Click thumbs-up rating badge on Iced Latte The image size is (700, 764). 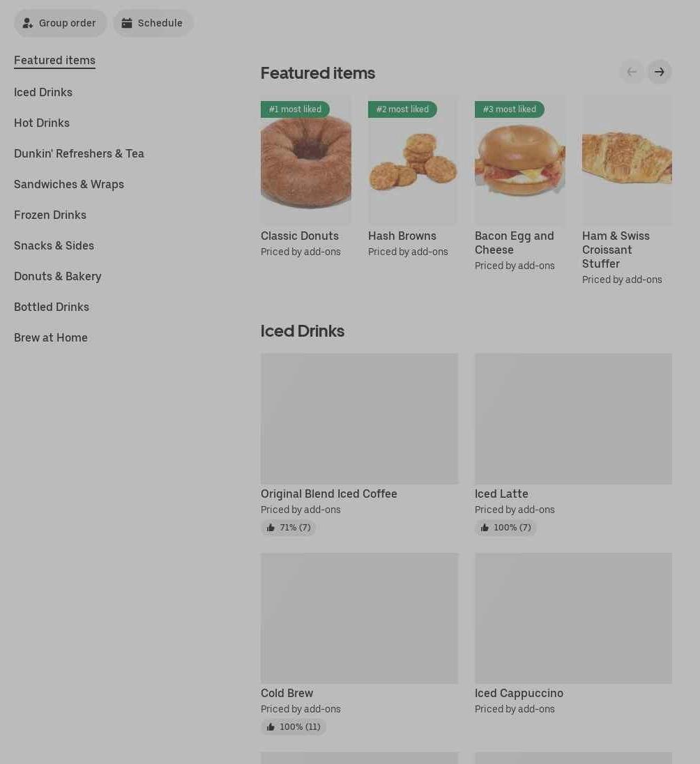pos(505,528)
